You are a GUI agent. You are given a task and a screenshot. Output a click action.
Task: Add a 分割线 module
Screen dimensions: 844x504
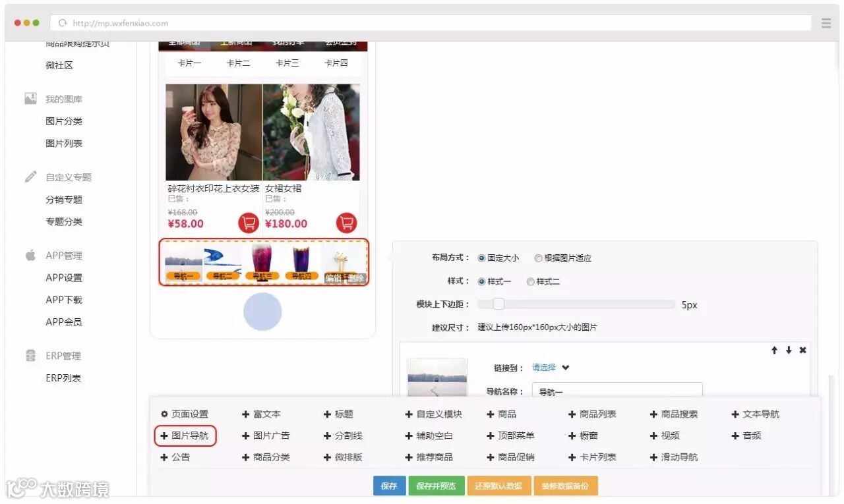click(343, 435)
